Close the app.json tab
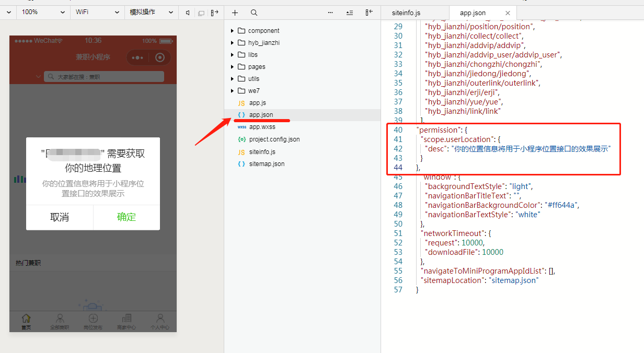644x353 pixels. (x=508, y=13)
